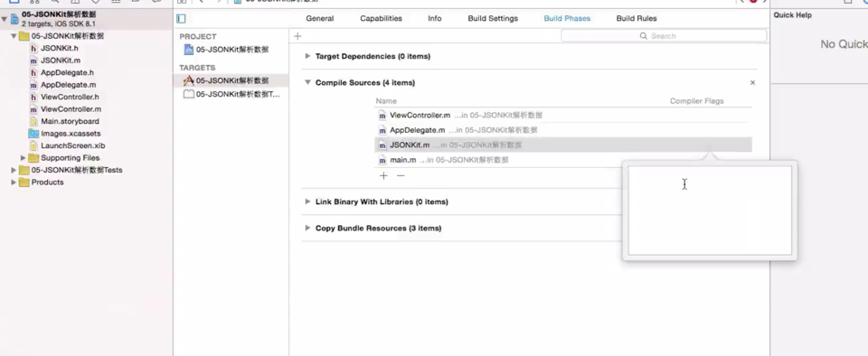Click the app target icon for 05-JSONKit解析数据

coord(189,80)
